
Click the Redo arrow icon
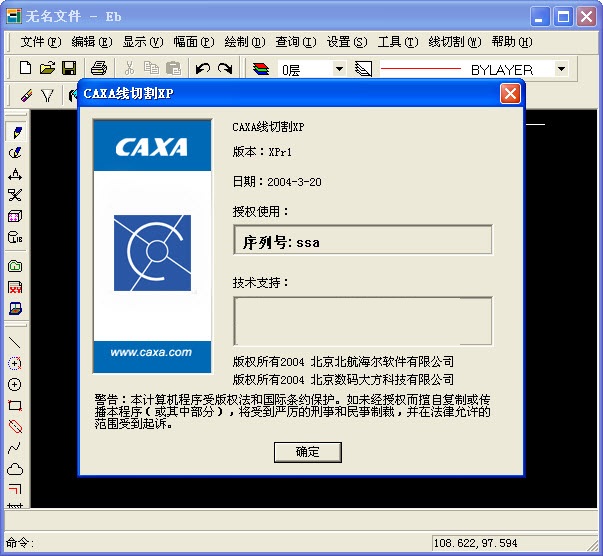coord(225,68)
